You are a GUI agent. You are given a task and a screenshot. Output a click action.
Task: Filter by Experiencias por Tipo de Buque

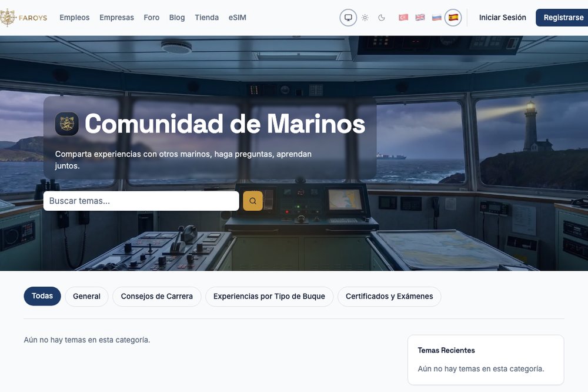pos(269,297)
